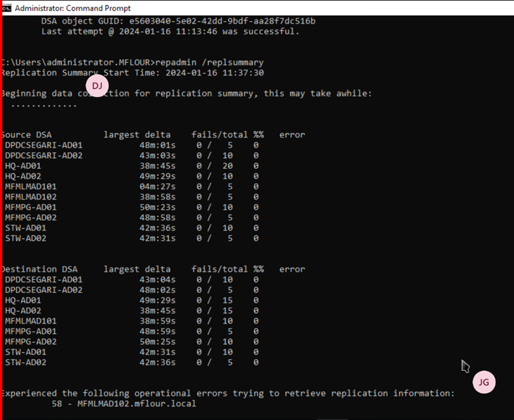514x420 pixels.
Task: Click HQ-AD02 row in Destination DSA table
Action: [132, 310]
